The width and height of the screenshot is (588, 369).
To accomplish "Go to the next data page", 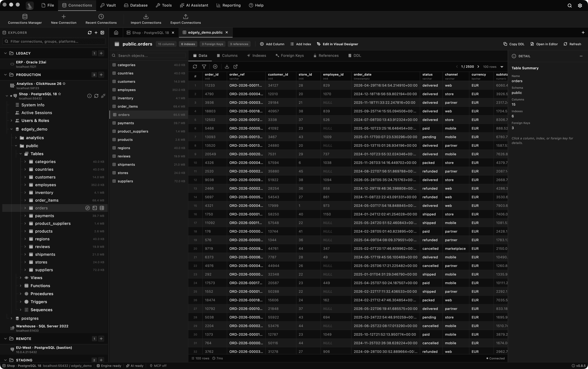I will [x=478, y=67].
